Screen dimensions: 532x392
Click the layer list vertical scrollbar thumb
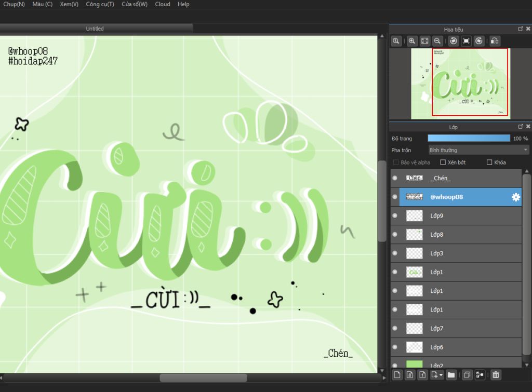click(527, 265)
